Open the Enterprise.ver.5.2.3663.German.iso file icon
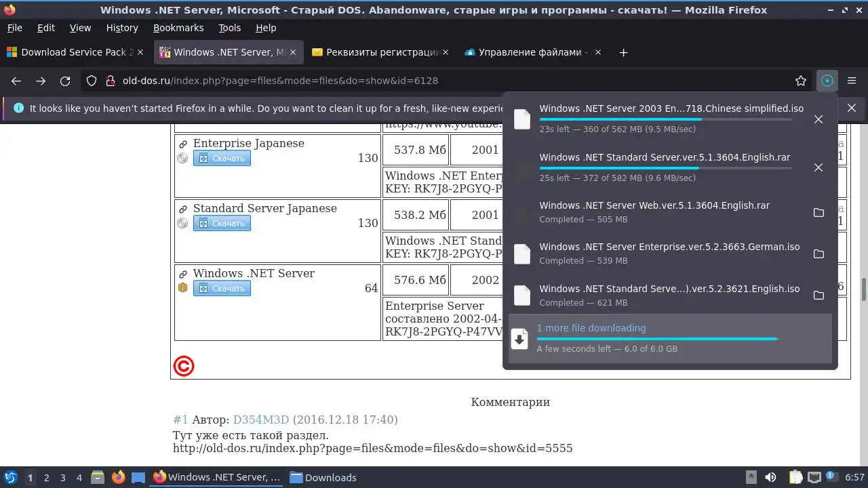868x488 pixels. point(522,254)
